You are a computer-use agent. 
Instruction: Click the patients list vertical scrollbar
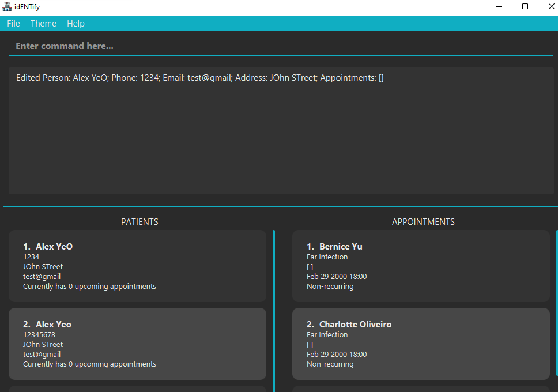274,311
